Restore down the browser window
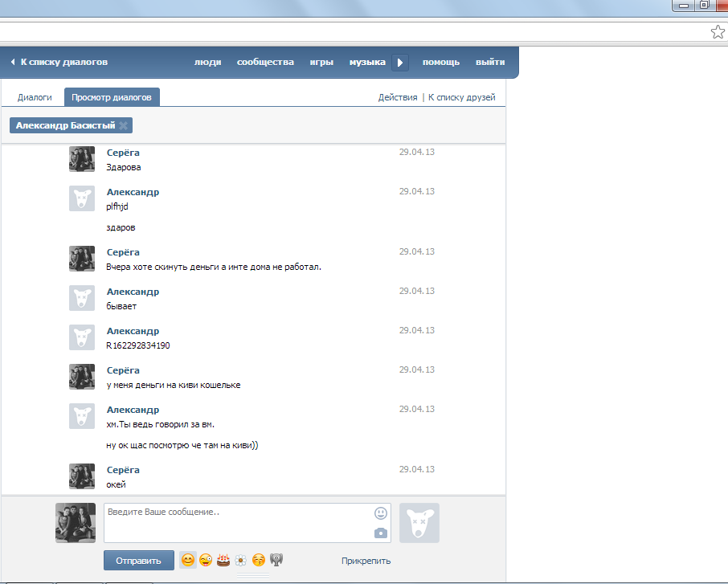 coord(705,6)
